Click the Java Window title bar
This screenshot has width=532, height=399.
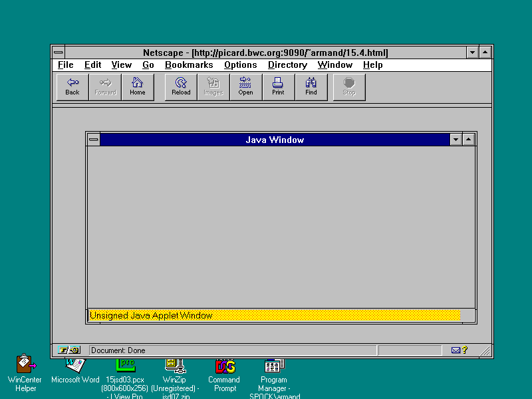(275, 140)
